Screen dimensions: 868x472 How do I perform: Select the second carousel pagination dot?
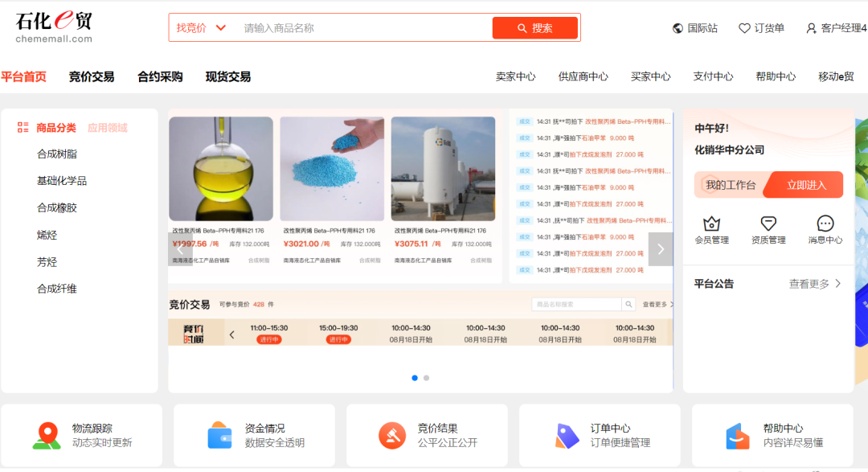[427, 378]
